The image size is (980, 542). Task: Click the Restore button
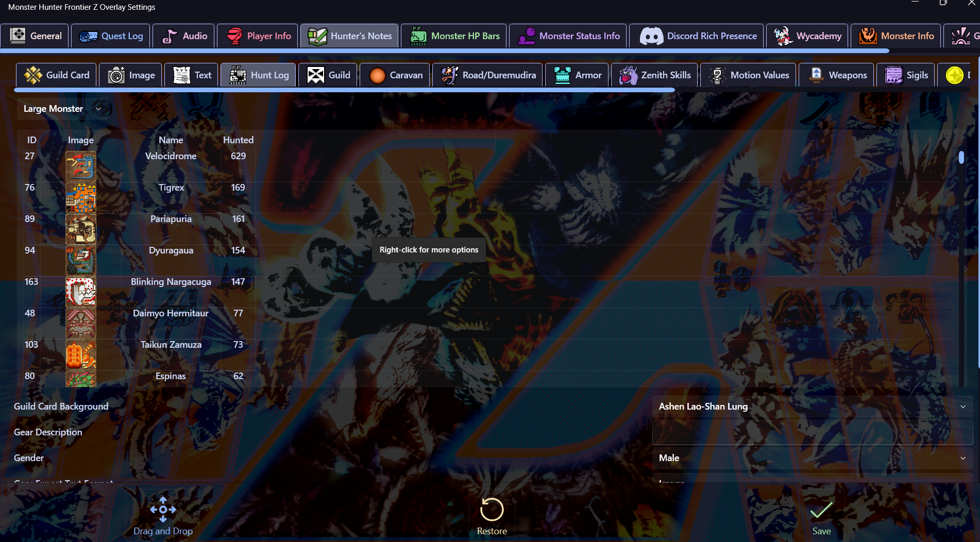[x=492, y=516]
